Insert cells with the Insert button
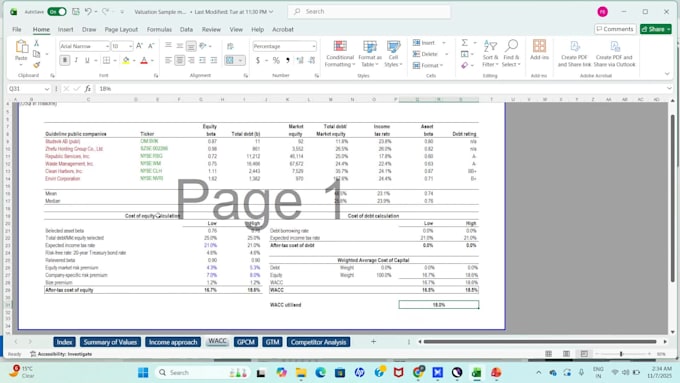Screen dimensions: 680x383 424,43
